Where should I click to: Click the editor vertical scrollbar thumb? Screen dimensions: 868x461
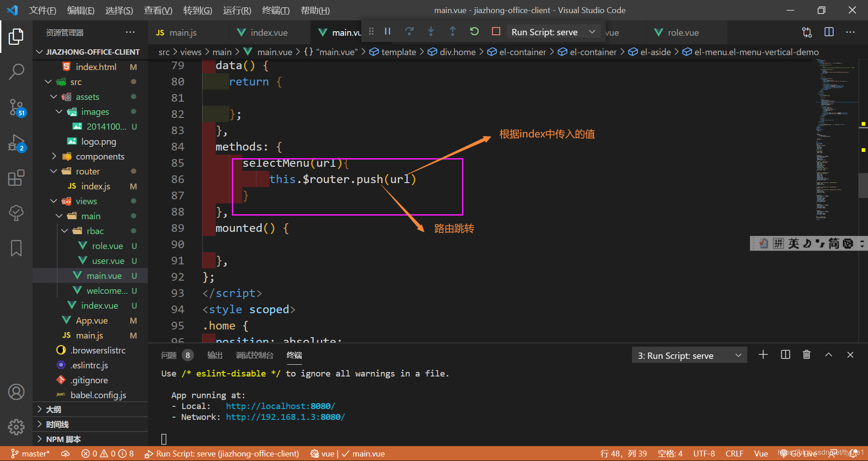point(863,186)
